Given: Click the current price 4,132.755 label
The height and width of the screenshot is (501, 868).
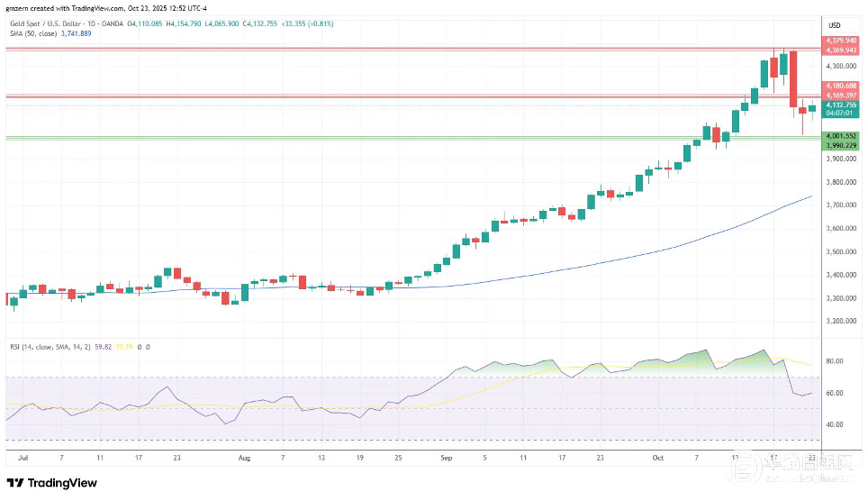Looking at the screenshot, I should (840, 105).
